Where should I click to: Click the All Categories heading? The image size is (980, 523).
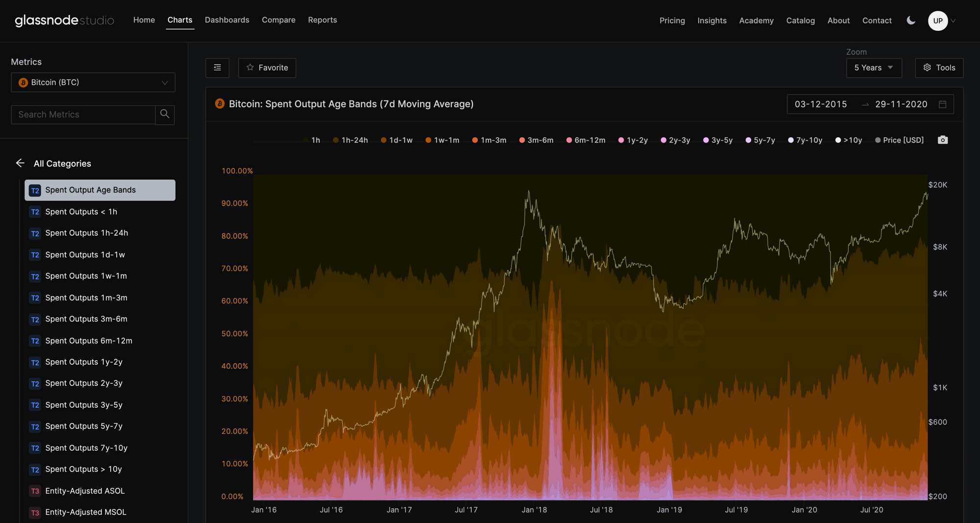[62, 163]
